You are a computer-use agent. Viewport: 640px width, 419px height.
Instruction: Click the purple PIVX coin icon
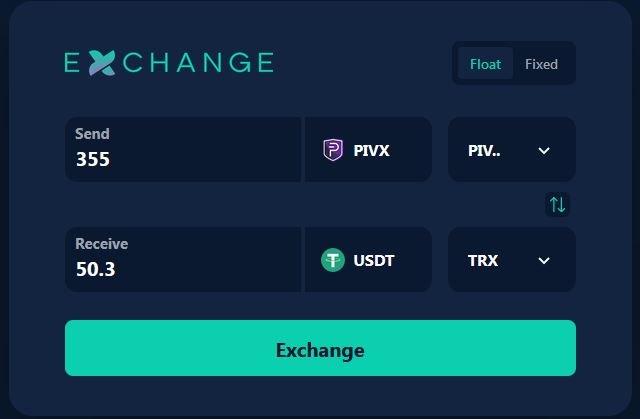pyautogui.click(x=333, y=150)
